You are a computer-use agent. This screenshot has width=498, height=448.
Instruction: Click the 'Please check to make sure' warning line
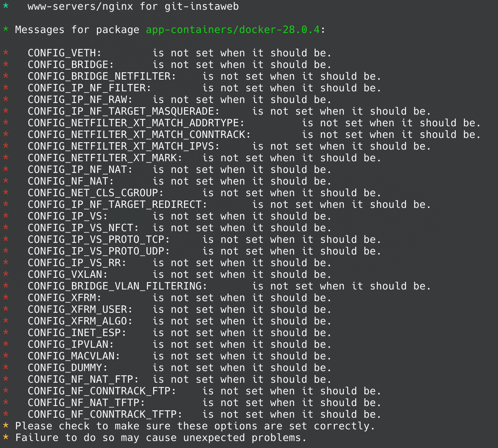[x=194, y=426]
